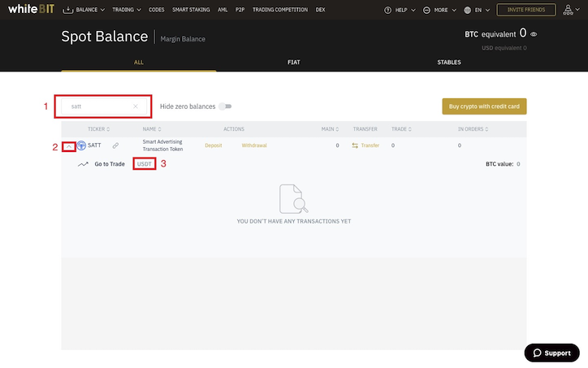Image resolution: width=588 pixels, height=368 pixels.
Task: Sort by NAME column
Action: click(x=152, y=129)
